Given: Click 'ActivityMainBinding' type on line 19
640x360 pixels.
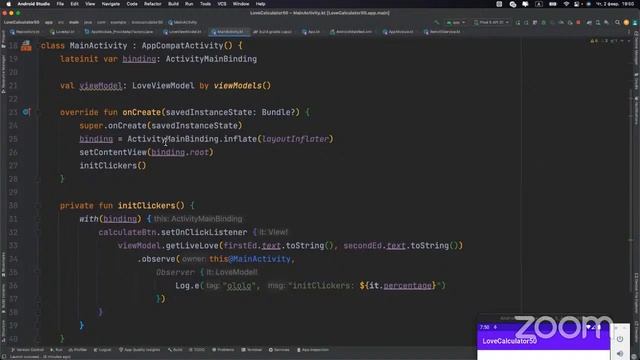Looking at the screenshot, I should 211,59.
